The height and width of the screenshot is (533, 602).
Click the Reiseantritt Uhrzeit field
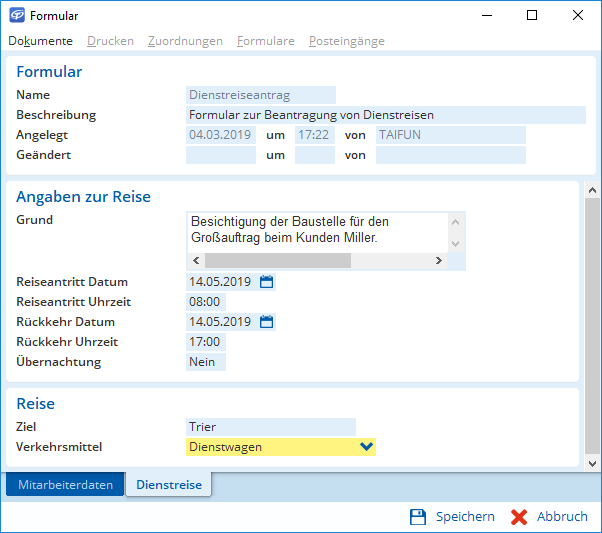(205, 302)
